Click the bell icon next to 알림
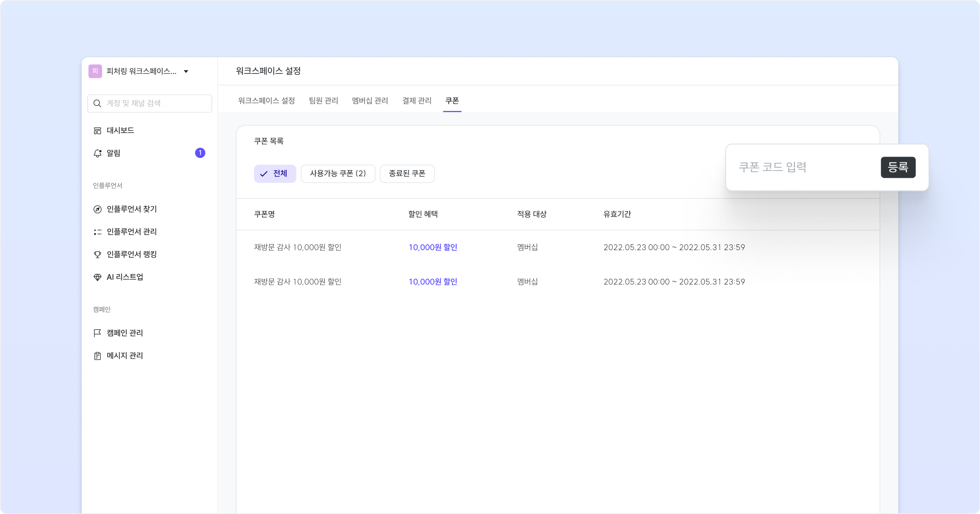Screen dimensions: 980x514 click(x=97, y=153)
